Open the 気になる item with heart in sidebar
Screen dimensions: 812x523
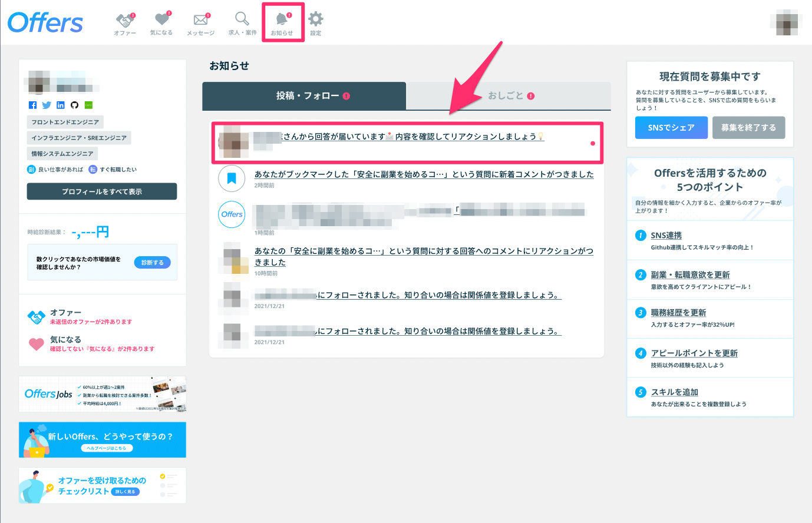pos(91,344)
